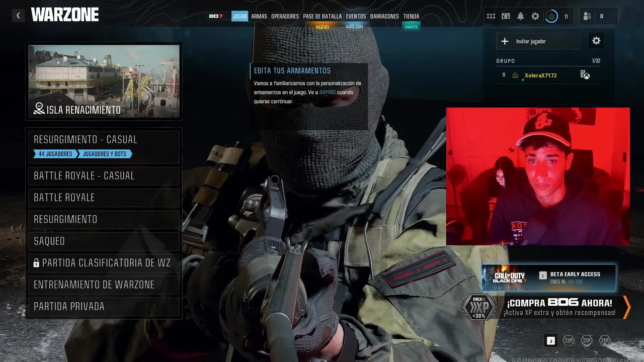Viewport: 644px width, 362px height.
Task: Click the streamer webcam overlay
Action: click(538, 176)
